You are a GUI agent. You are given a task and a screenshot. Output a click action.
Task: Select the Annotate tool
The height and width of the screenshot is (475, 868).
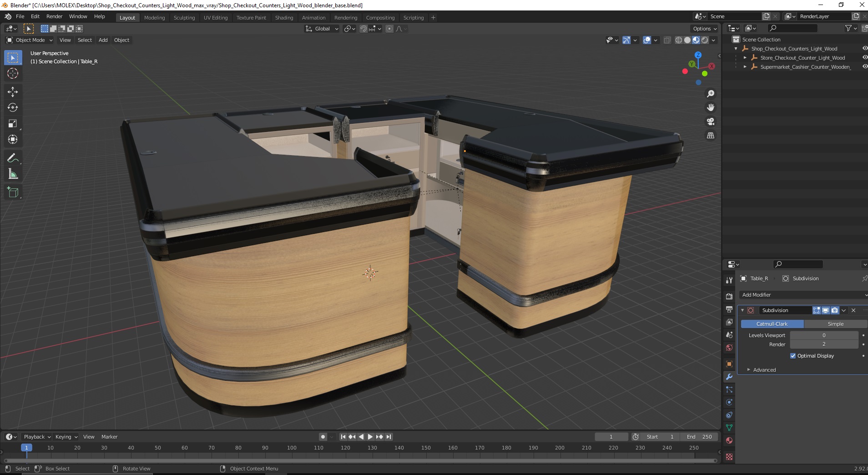coord(13,158)
